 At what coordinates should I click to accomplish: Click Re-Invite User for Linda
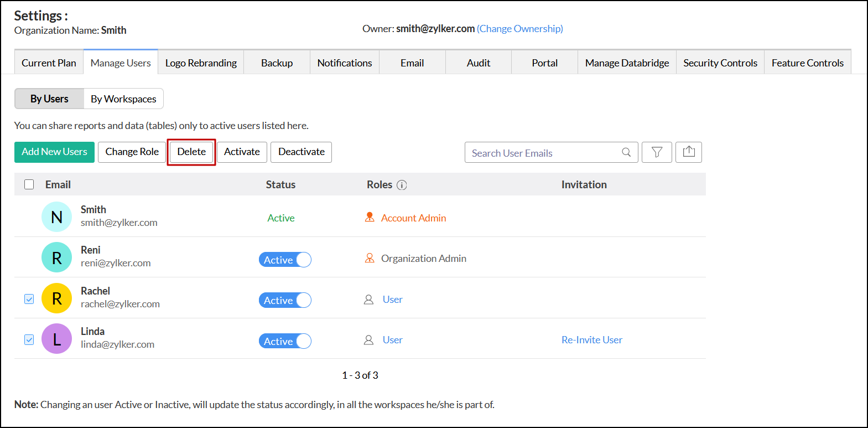(x=591, y=340)
